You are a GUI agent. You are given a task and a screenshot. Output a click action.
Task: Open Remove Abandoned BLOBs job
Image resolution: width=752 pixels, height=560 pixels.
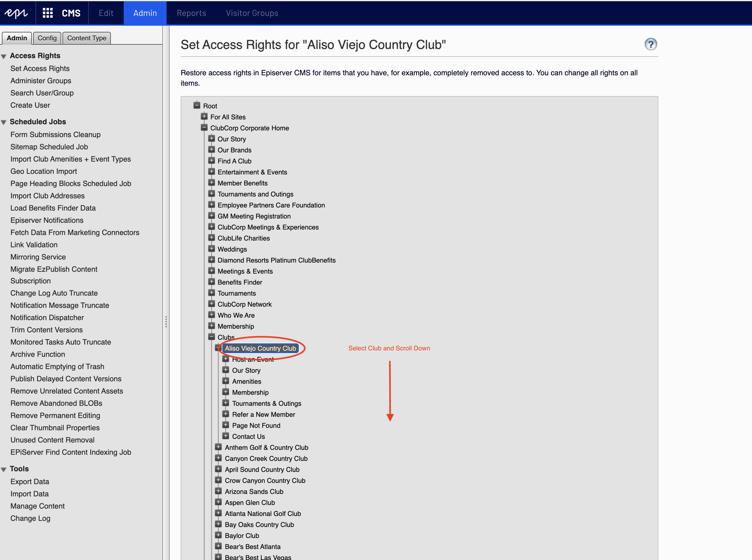56,403
